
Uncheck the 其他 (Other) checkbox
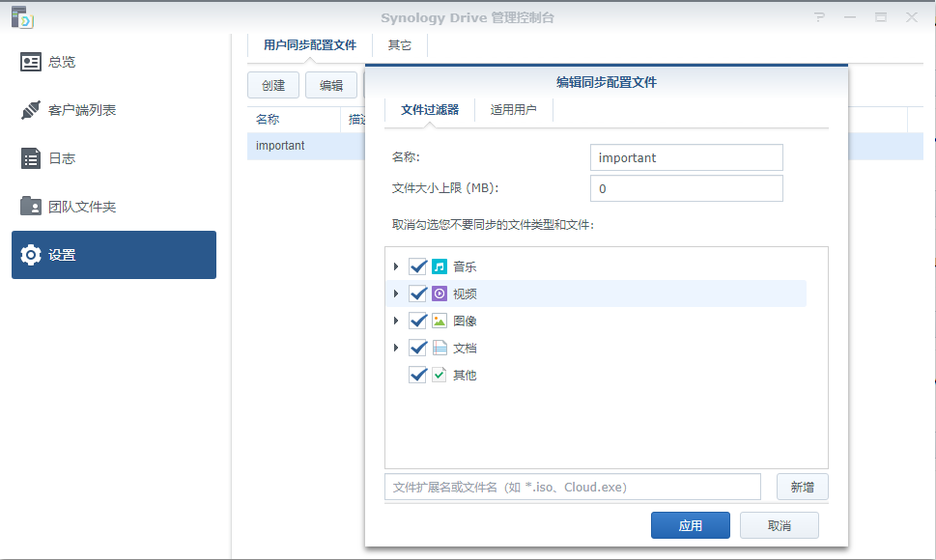(x=418, y=375)
